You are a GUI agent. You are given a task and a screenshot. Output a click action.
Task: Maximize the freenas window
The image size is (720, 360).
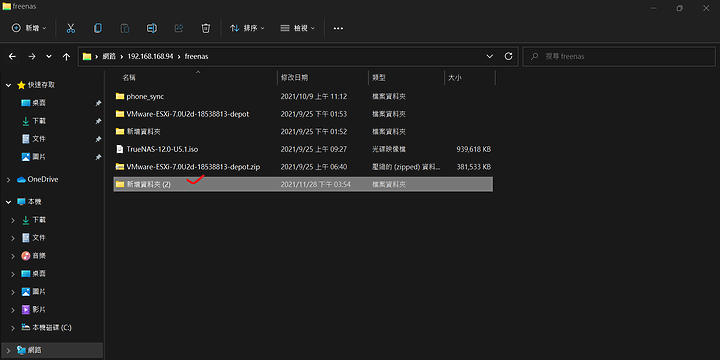click(680, 8)
